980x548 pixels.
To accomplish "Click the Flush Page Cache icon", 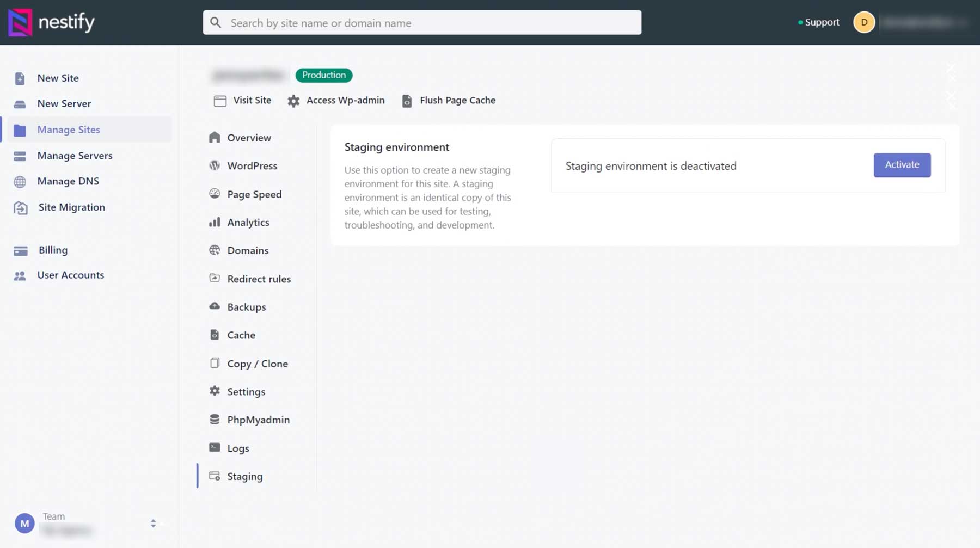I will pos(407,101).
